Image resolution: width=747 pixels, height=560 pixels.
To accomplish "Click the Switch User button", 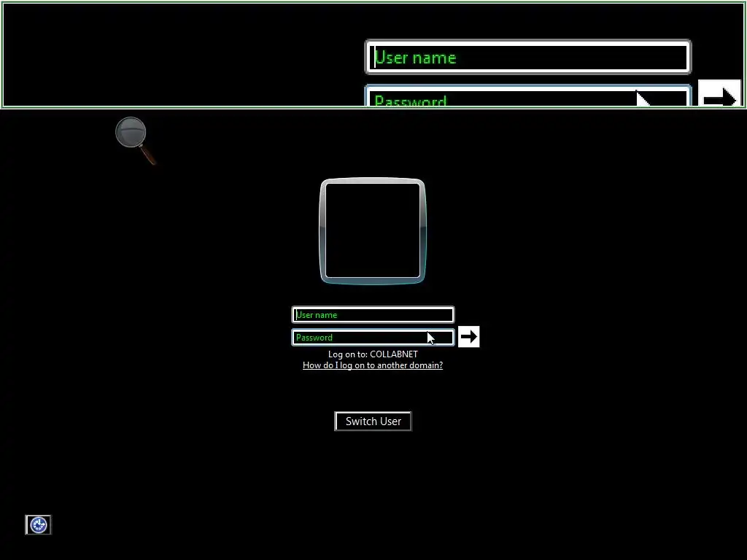I will pos(373,421).
